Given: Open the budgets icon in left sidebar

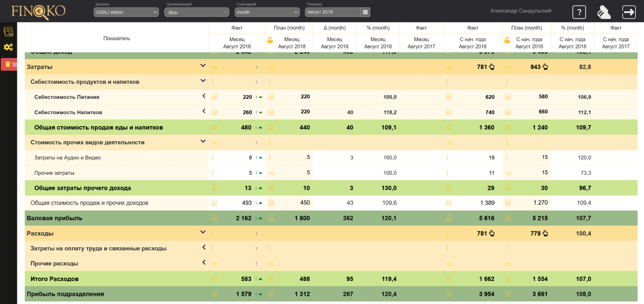Looking at the screenshot, I should (x=8, y=31).
